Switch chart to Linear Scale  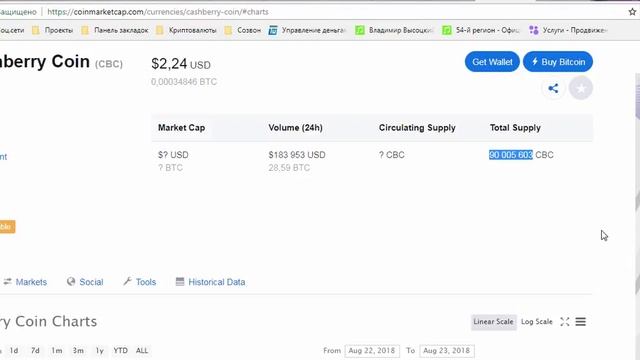pos(493,322)
